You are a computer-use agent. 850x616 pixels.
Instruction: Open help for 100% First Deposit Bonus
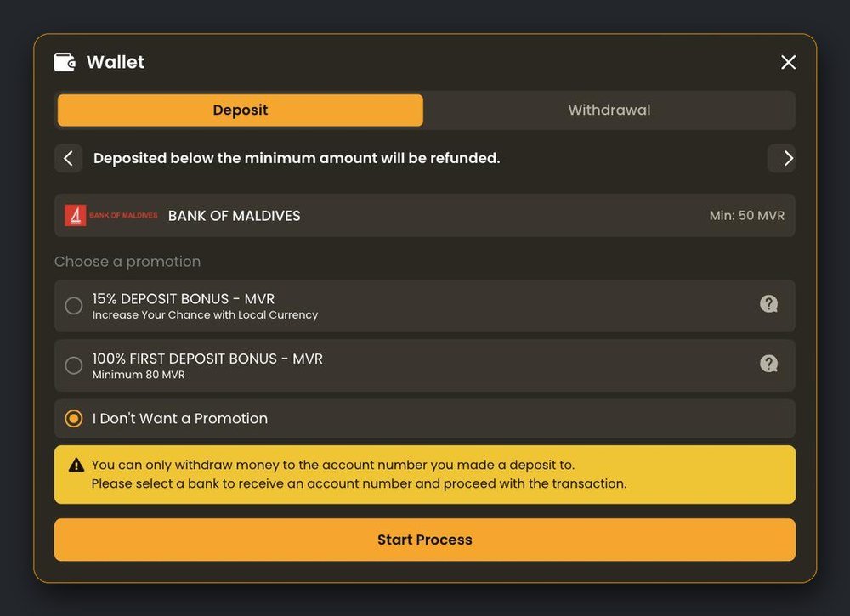pyautogui.click(x=768, y=364)
